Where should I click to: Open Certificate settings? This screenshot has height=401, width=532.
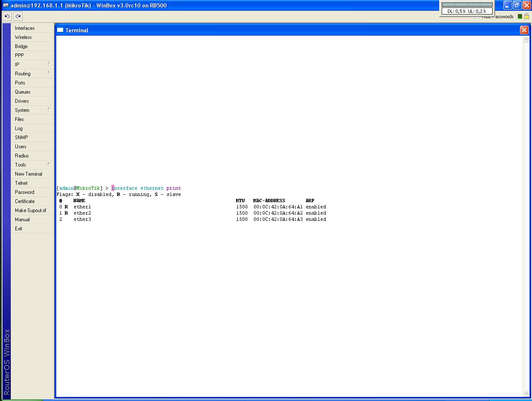click(x=32, y=201)
